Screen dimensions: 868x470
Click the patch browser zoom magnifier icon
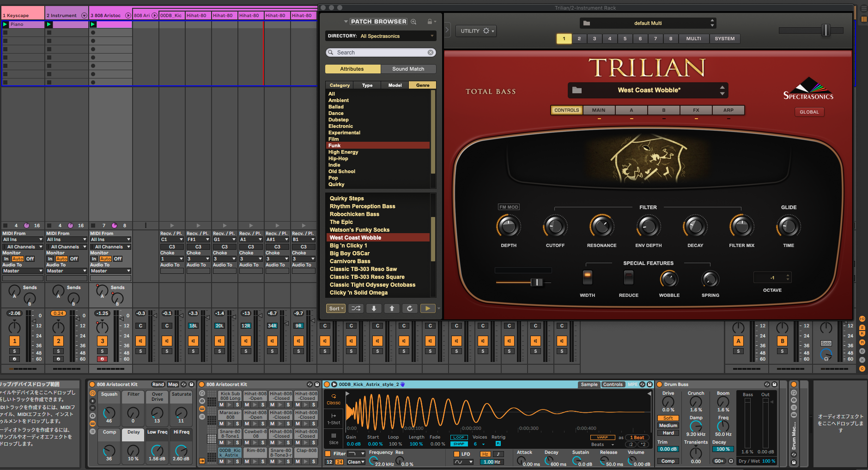[x=413, y=22]
